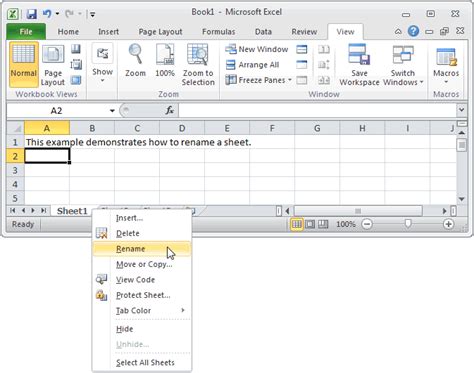Click the 100% zoom ribbon icon

165,55
